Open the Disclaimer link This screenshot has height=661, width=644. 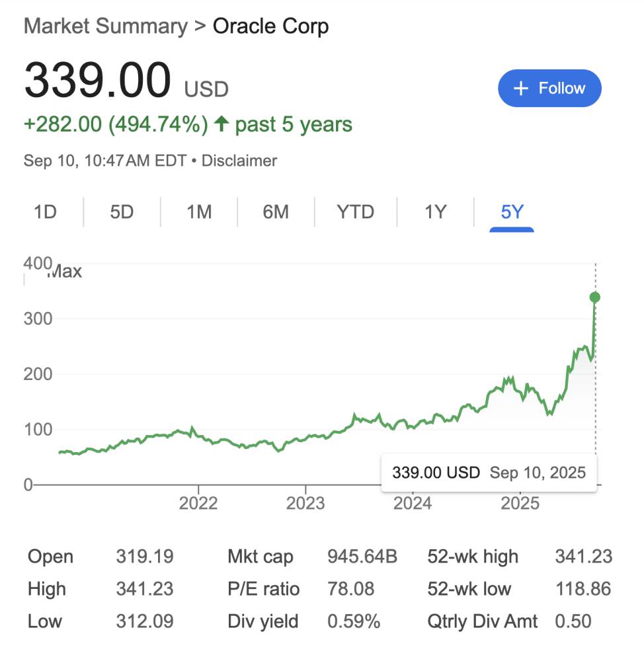(239, 161)
